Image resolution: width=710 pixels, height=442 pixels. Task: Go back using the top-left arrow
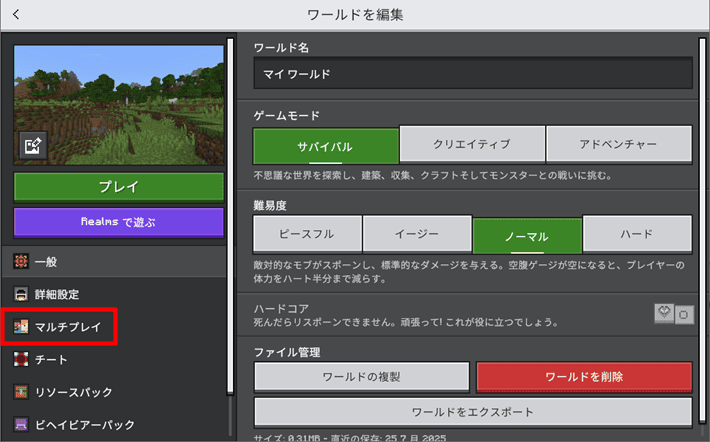point(16,14)
